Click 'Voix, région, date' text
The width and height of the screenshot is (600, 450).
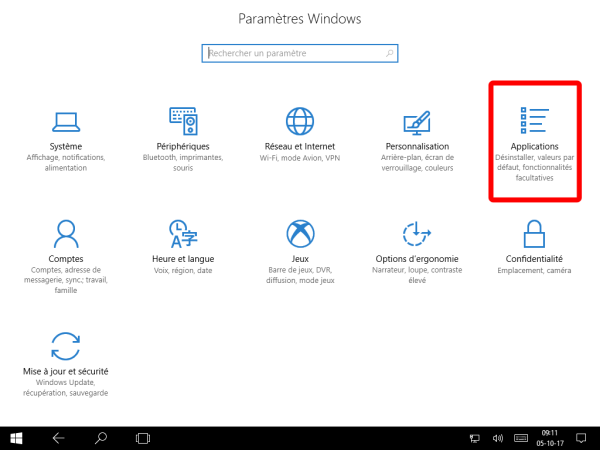[183, 271]
